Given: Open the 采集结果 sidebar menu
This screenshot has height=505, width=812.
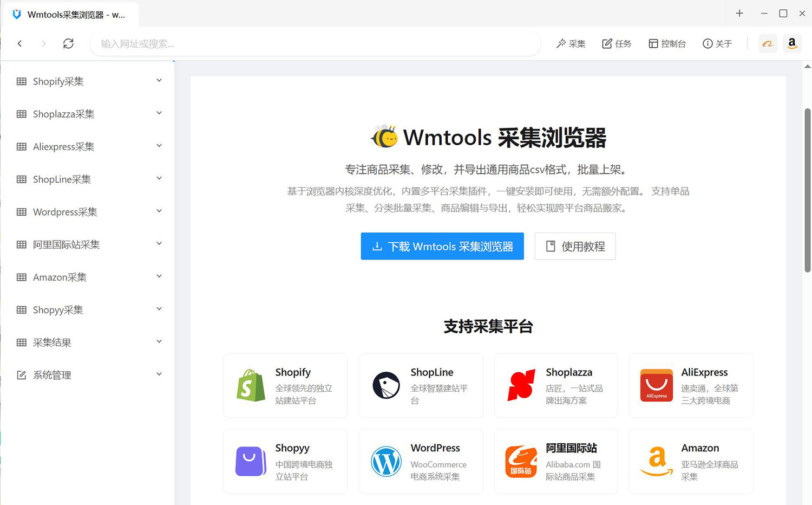Looking at the screenshot, I should (x=88, y=342).
